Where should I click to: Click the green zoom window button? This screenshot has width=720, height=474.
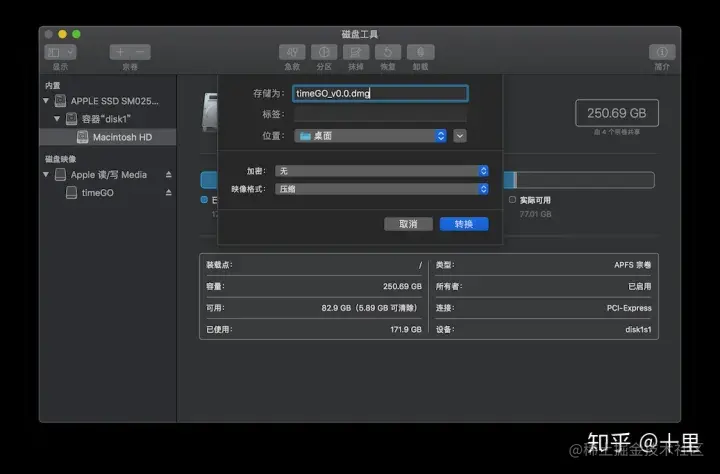77,34
